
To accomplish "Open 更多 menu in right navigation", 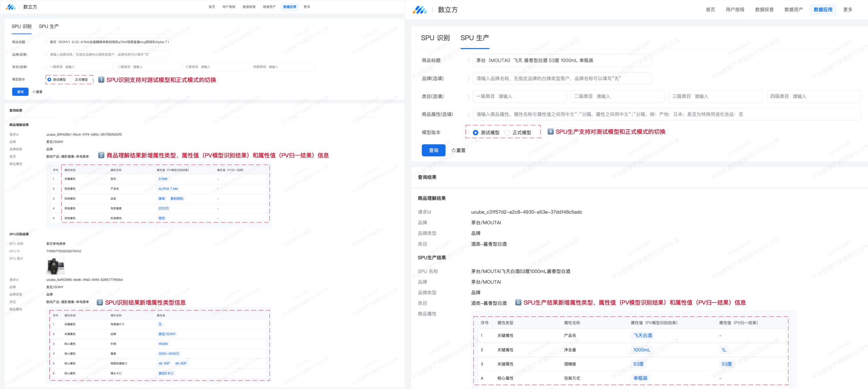I will tap(847, 10).
